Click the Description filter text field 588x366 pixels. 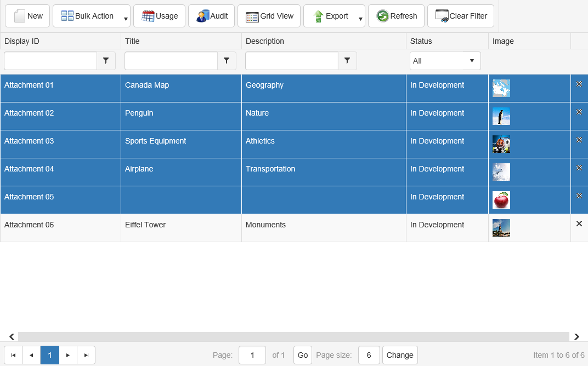[x=292, y=61]
